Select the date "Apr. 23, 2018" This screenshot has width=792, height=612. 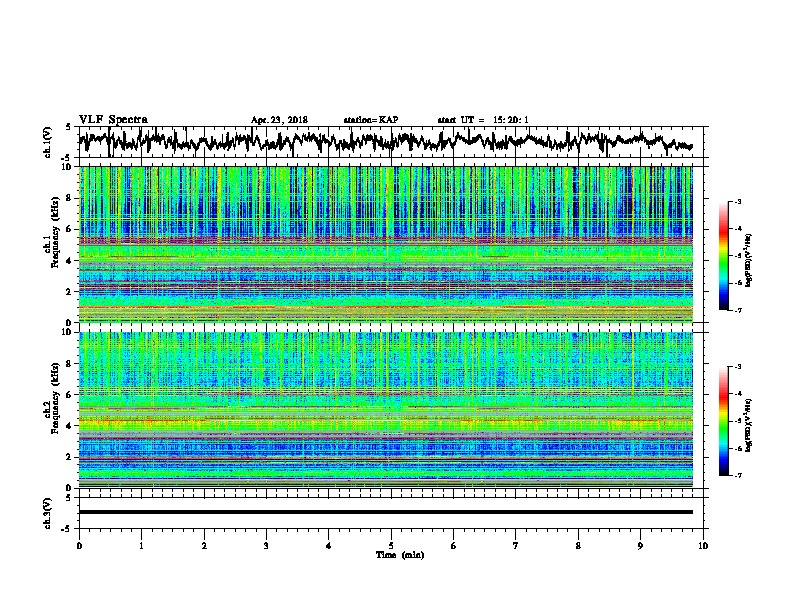pos(279,120)
